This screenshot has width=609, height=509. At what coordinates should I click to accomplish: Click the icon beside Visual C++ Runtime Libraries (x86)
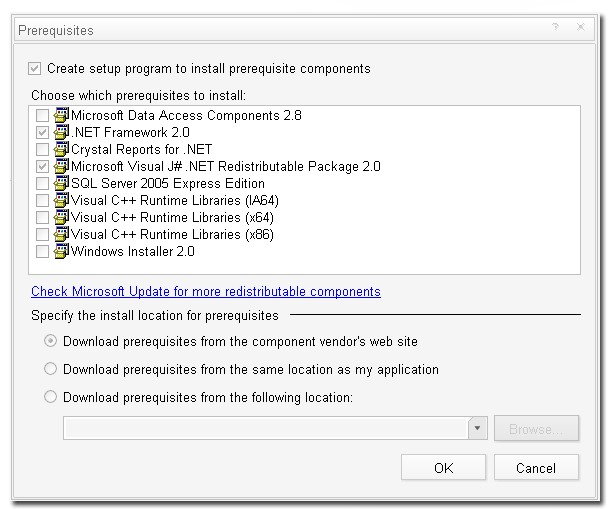pyautogui.click(x=61, y=235)
